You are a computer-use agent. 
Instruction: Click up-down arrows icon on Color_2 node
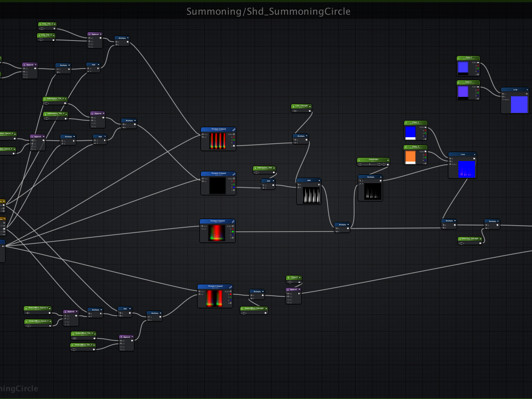tap(406, 147)
